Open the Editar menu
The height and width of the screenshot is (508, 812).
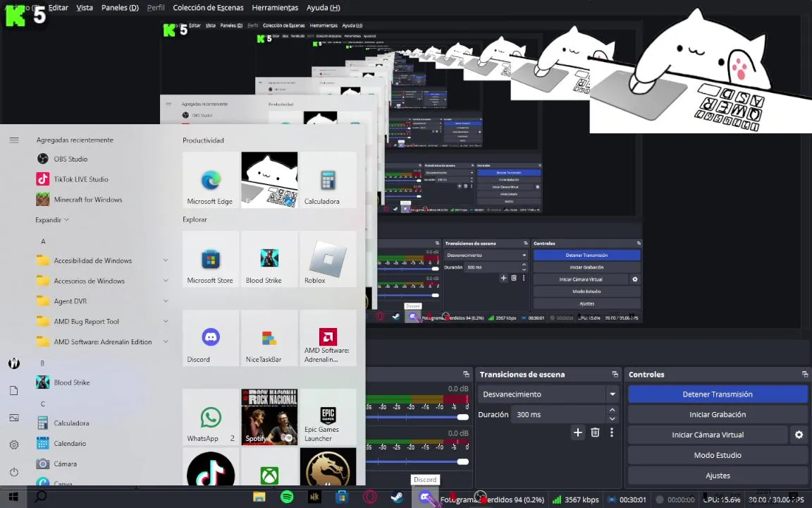58,8
